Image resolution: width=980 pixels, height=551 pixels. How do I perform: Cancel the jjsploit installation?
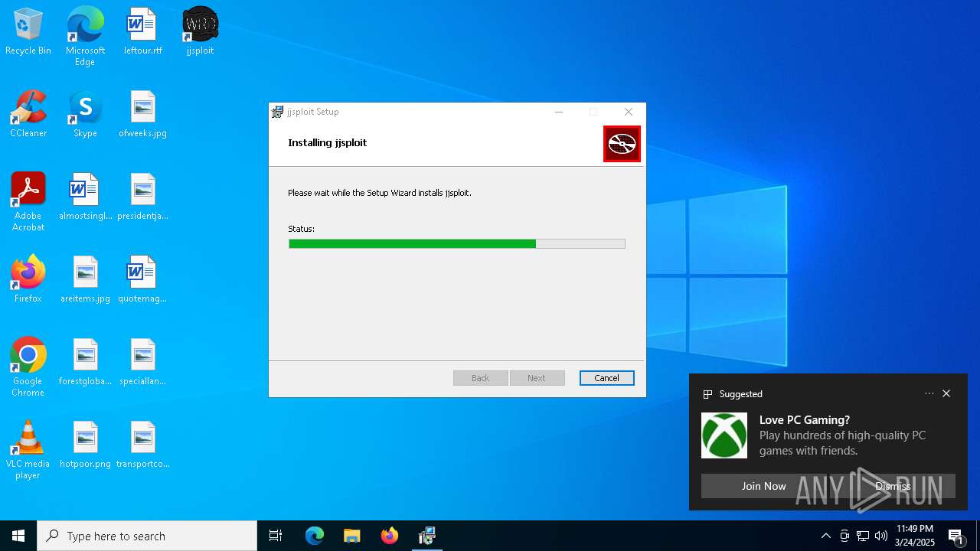[x=607, y=378]
